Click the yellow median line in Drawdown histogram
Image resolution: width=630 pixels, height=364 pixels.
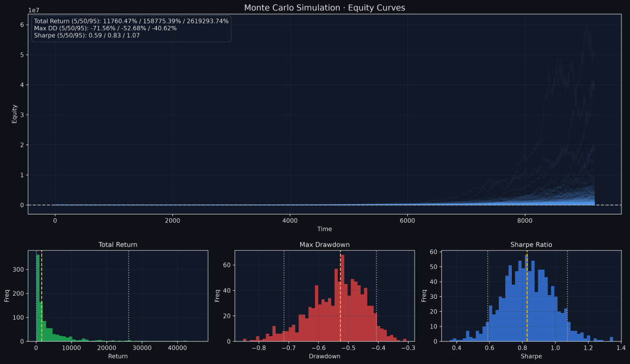tap(340, 296)
